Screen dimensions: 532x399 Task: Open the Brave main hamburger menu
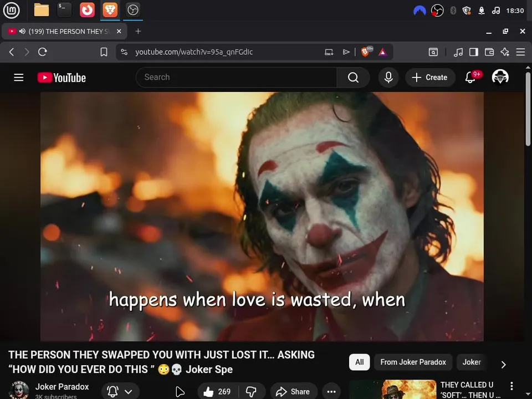click(x=520, y=52)
